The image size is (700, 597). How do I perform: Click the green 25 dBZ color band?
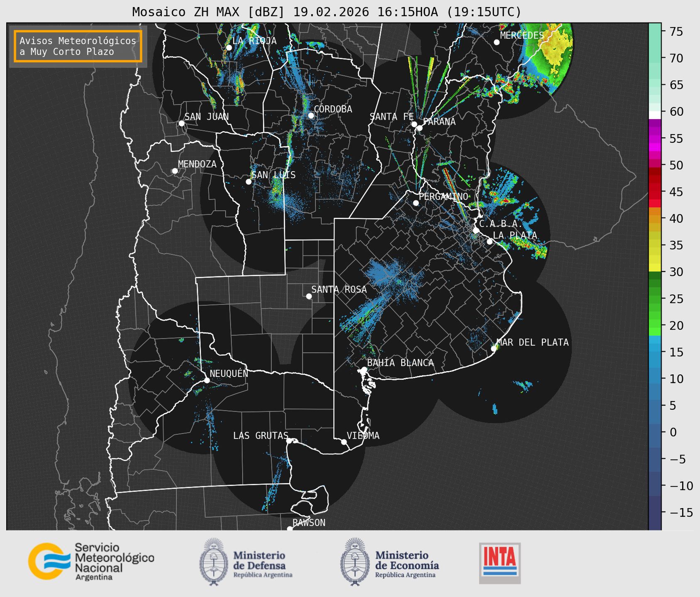[x=655, y=299]
